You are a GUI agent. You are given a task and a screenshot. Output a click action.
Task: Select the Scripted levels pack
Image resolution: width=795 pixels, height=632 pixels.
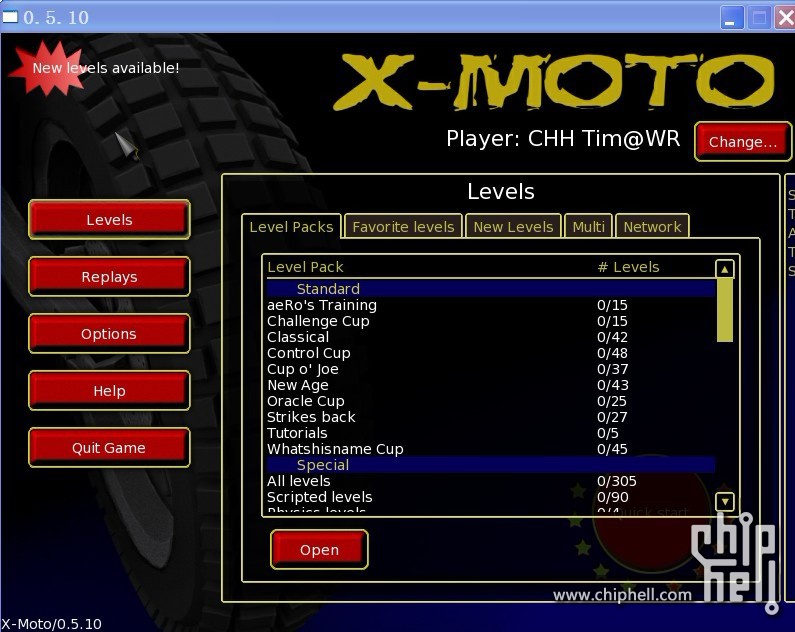(x=491, y=497)
